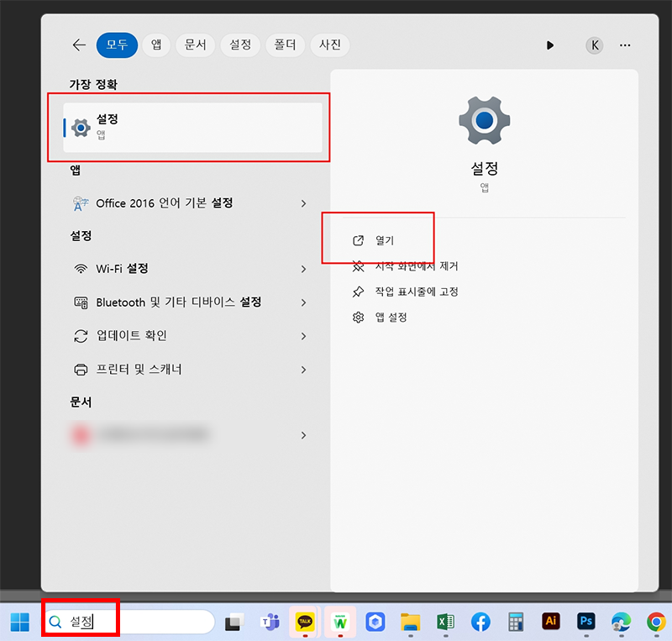Launch the Calculator from the taskbar
The height and width of the screenshot is (641, 672).
[x=515, y=622]
